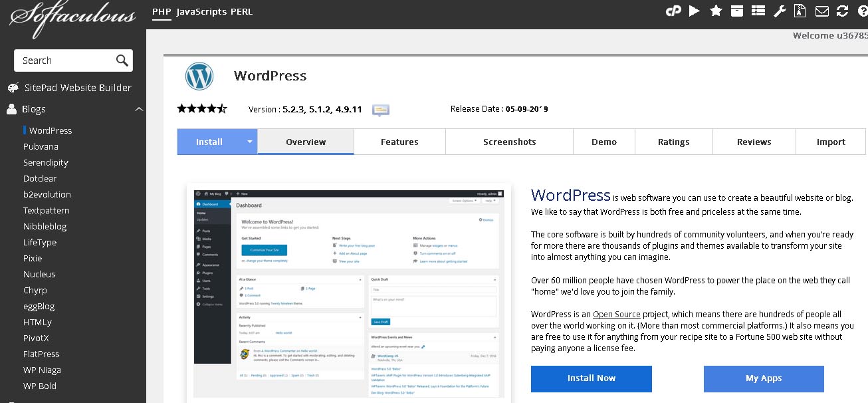Switch to the Reviews tab
Viewport: 868px width, 403px height.
754,142
